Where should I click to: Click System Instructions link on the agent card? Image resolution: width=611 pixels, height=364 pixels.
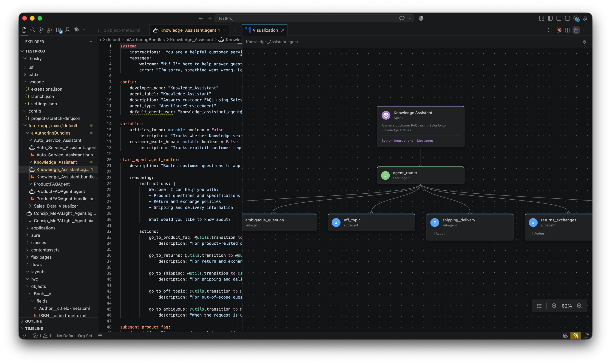coord(397,141)
